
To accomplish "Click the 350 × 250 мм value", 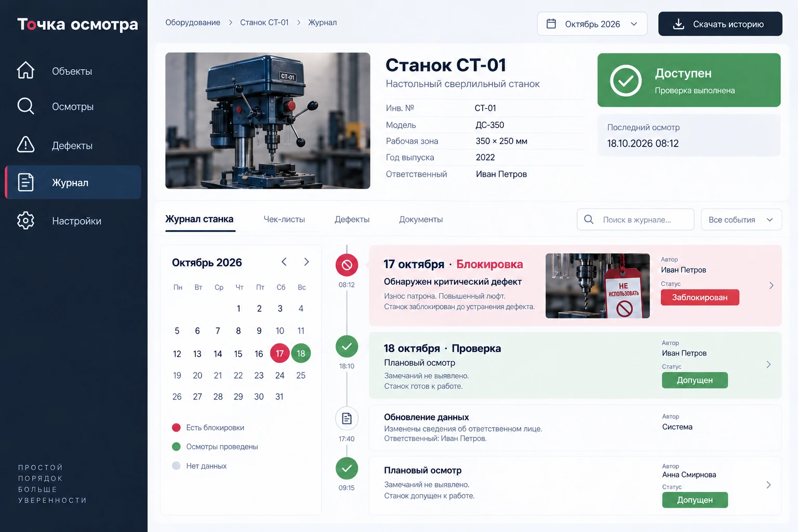I will point(501,141).
